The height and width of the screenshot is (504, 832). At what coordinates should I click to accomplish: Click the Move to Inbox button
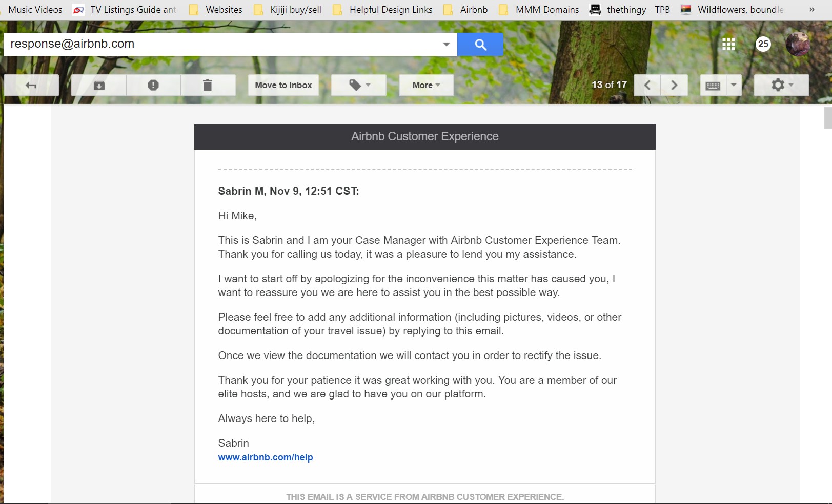coord(283,85)
